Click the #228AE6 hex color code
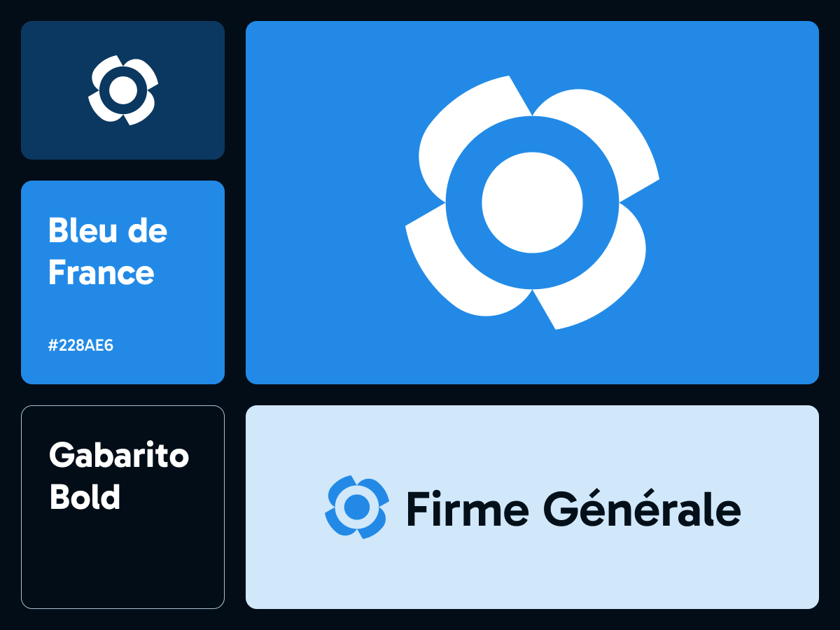 click(x=80, y=346)
